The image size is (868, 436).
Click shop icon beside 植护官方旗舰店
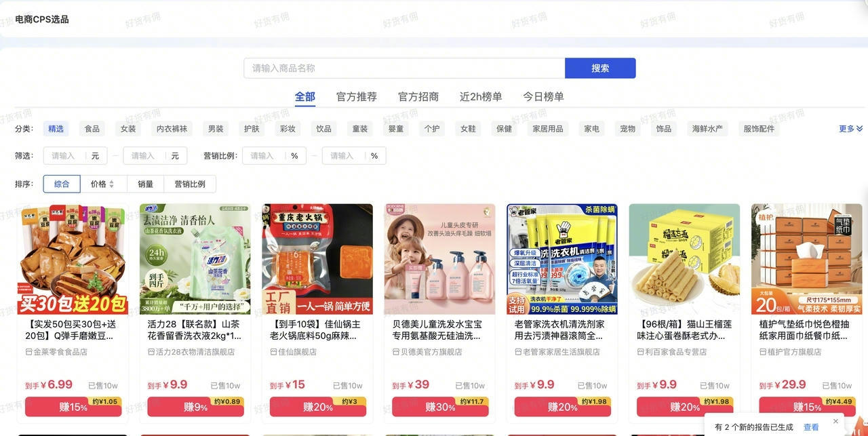763,352
